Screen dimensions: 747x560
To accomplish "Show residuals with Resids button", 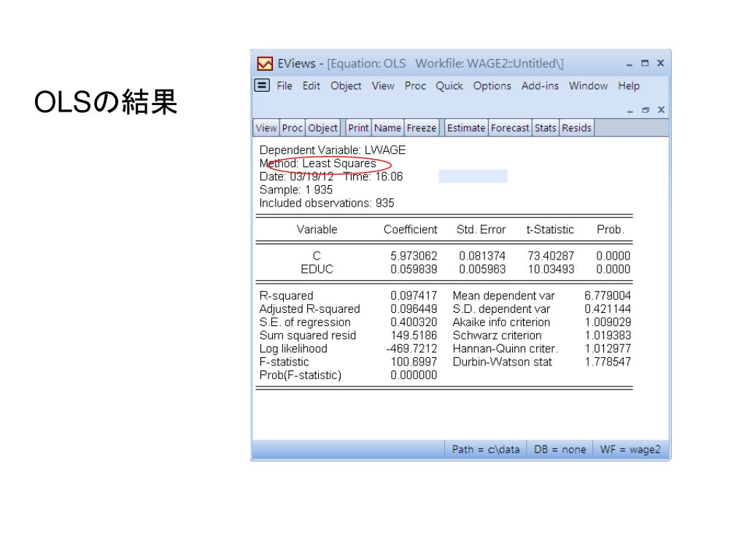I will tap(576, 128).
